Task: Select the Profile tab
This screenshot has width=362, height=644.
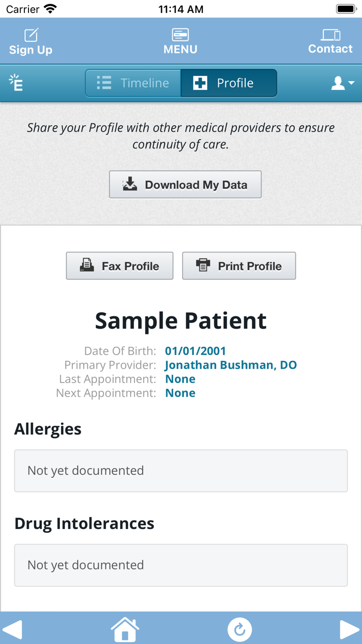Action: pyautogui.click(x=229, y=83)
